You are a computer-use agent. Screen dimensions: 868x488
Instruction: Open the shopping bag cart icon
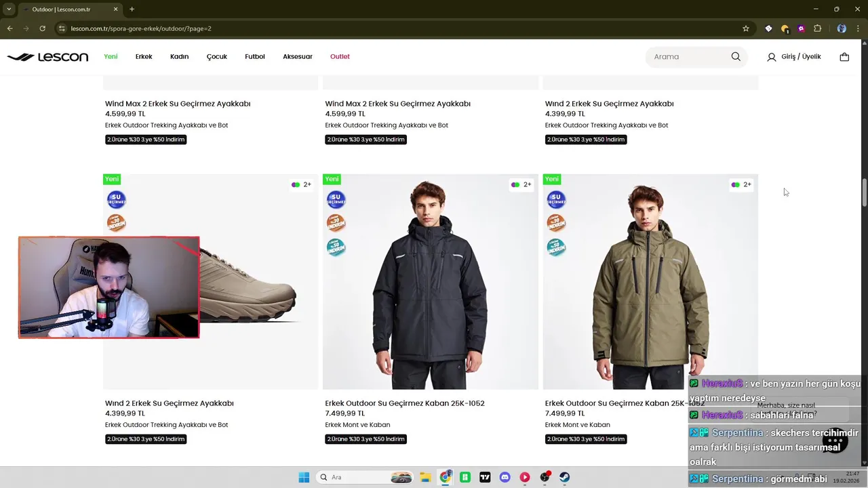(x=844, y=57)
